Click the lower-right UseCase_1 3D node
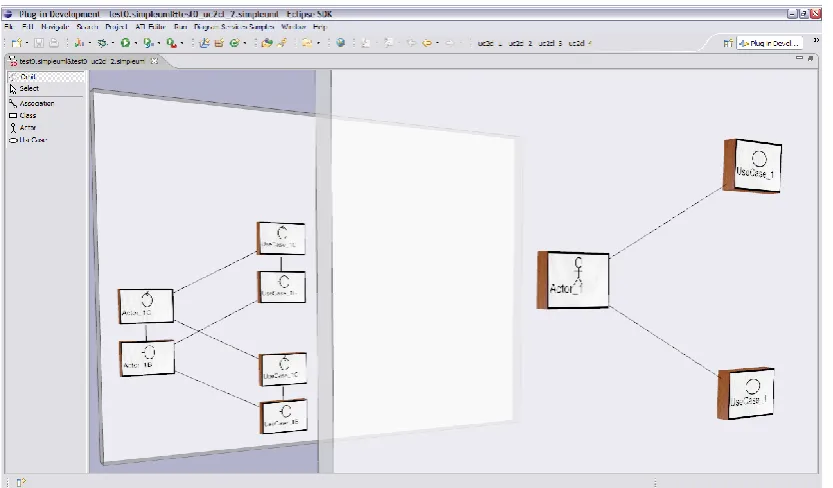 pos(746,393)
